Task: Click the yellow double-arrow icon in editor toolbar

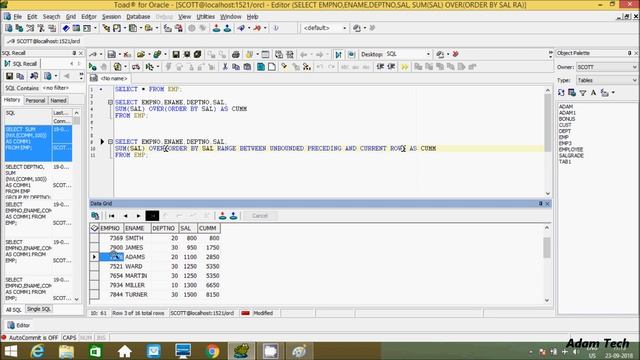Action: point(404,67)
